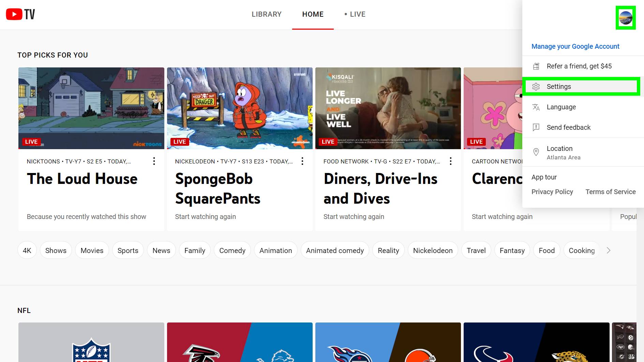The image size is (644, 362).
Task: Open the profile avatar menu
Action: (626, 18)
